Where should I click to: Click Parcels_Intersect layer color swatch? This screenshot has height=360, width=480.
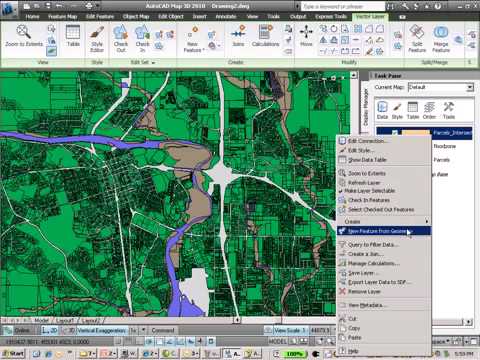(x=415, y=133)
